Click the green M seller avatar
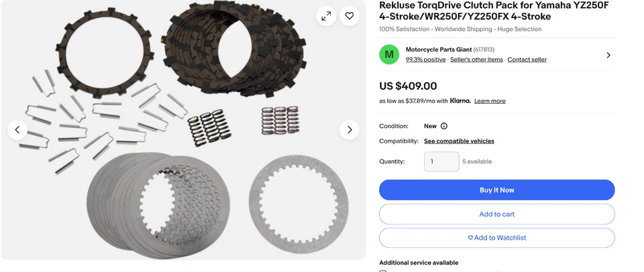 click(x=389, y=54)
